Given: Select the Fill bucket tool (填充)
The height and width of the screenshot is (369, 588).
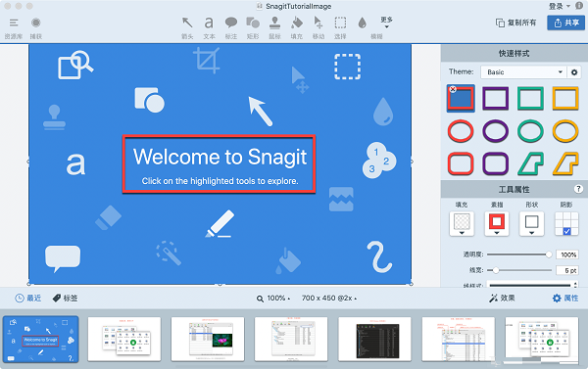Looking at the screenshot, I should (297, 23).
